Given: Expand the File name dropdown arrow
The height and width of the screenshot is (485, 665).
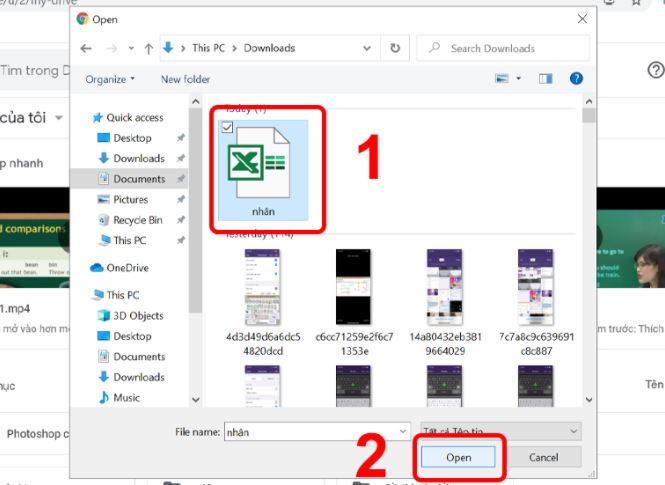Looking at the screenshot, I should (x=403, y=432).
